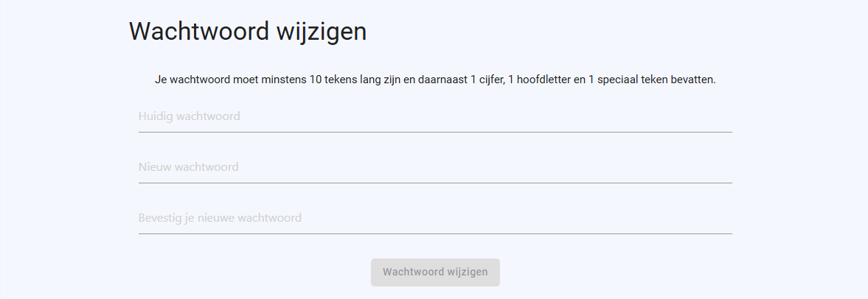Focus the Nieuw wachtwoord field

pos(435,167)
